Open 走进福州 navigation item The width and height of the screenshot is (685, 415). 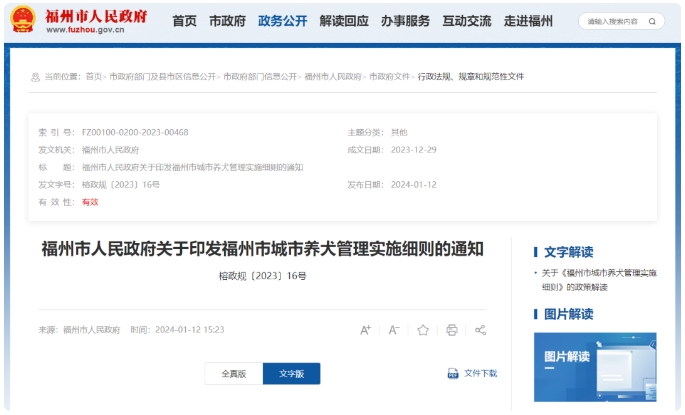(x=528, y=21)
